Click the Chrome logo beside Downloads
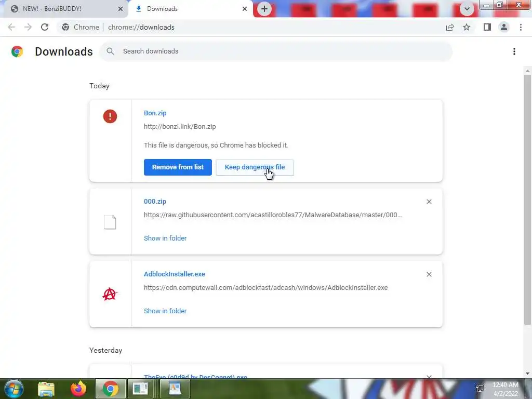Image resolution: width=532 pixels, height=399 pixels. pos(17,51)
